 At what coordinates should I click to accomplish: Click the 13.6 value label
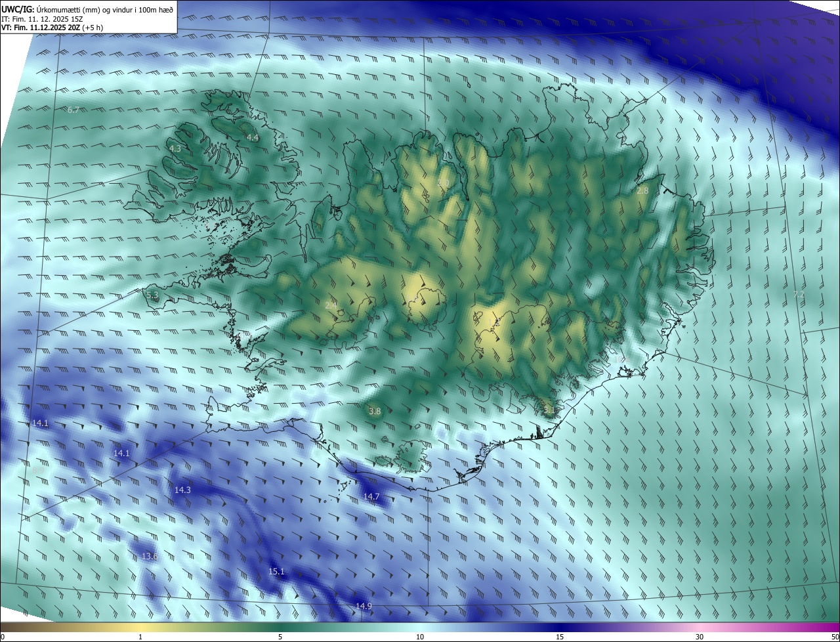pos(150,557)
